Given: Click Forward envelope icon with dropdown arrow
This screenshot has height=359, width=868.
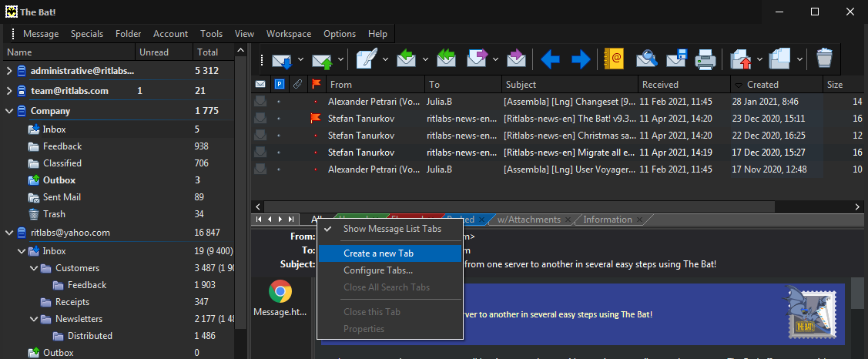Looking at the screenshot, I should pyautogui.click(x=478, y=59).
